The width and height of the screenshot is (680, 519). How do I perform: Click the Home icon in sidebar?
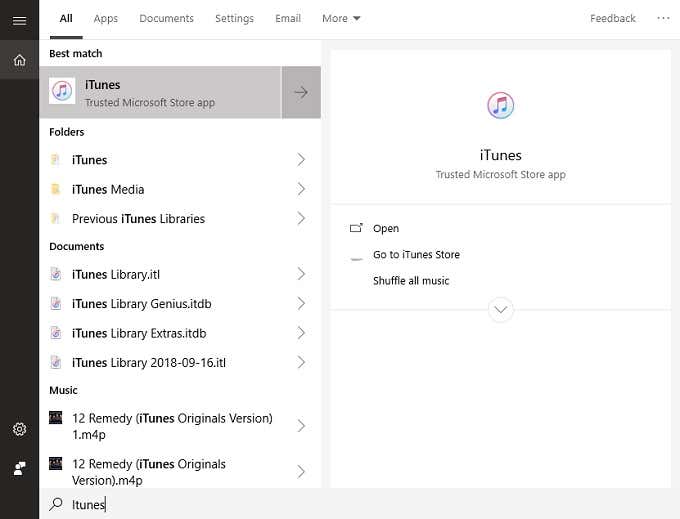(19, 60)
